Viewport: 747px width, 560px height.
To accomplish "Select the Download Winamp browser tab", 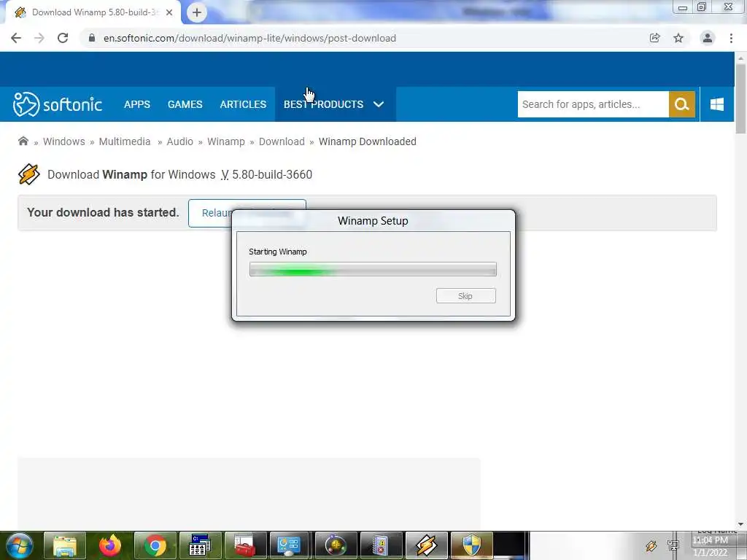I will click(x=93, y=12).
